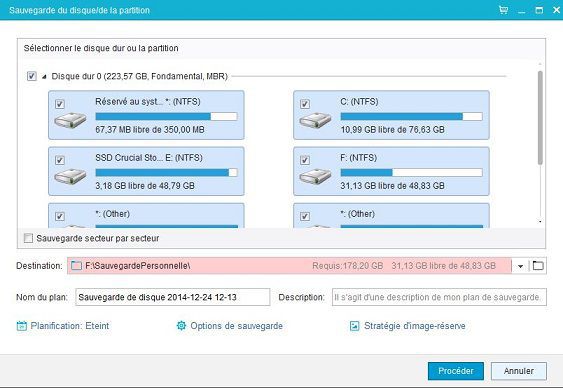Click the folder icon in Destination field
The image size is (563, 388).
click(x=76, y=266)
